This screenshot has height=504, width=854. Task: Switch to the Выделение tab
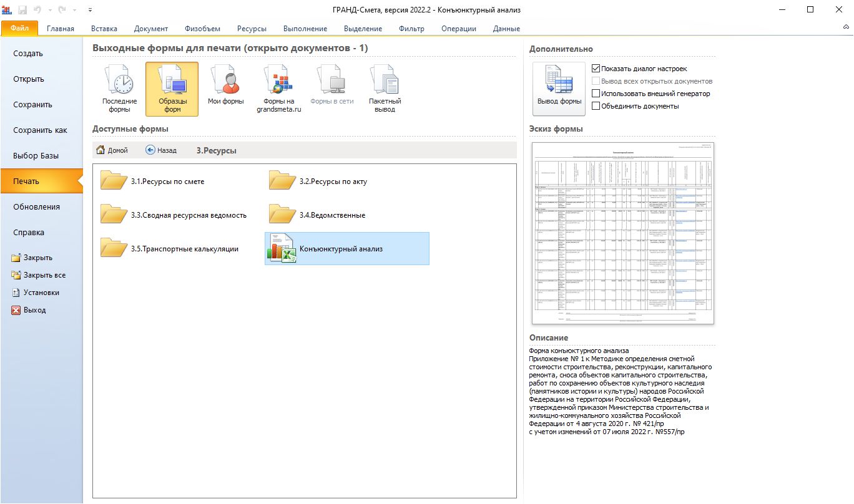[363, 29]
